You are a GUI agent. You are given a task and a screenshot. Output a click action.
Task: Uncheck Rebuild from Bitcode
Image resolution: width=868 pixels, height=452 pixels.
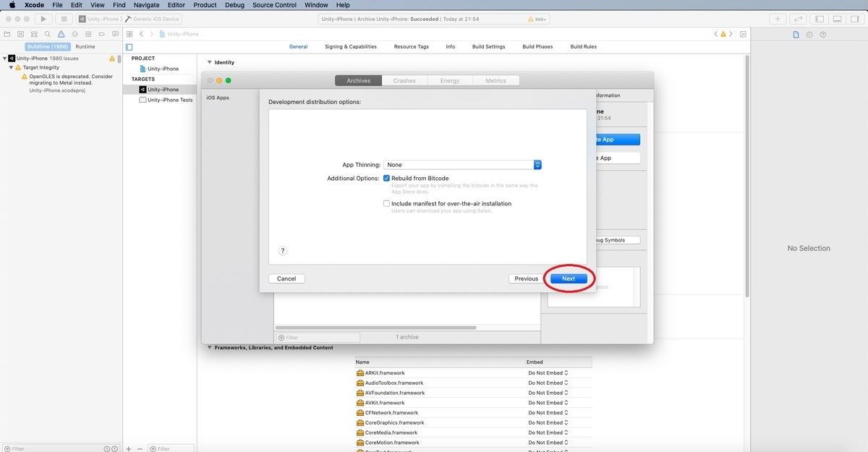[387, 178]
